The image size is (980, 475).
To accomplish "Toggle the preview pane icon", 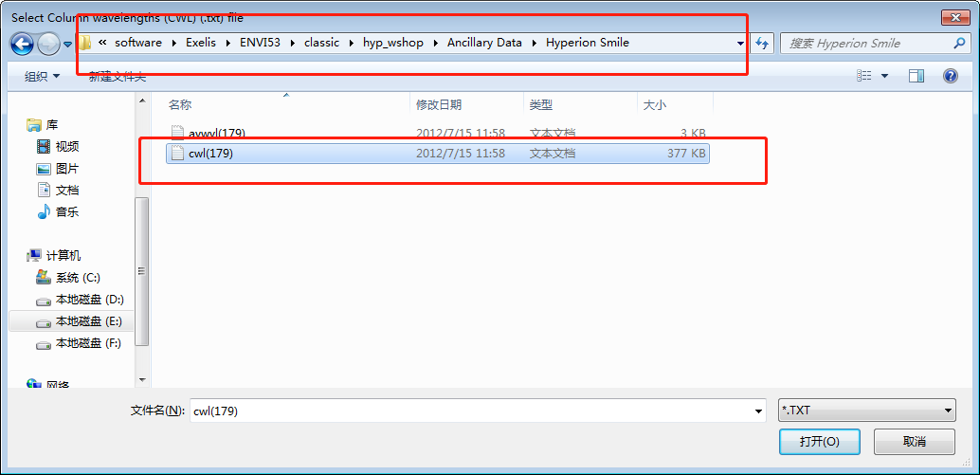I will [916, 76].
